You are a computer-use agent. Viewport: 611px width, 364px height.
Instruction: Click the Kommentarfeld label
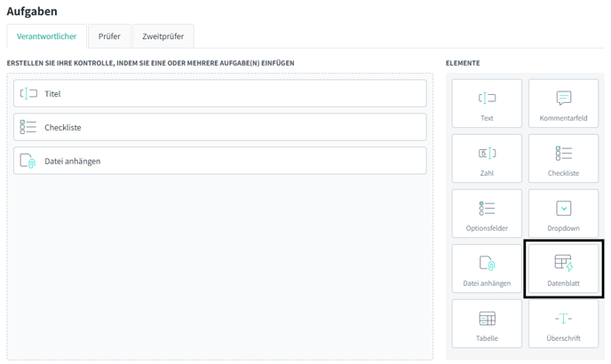[563, 118]
